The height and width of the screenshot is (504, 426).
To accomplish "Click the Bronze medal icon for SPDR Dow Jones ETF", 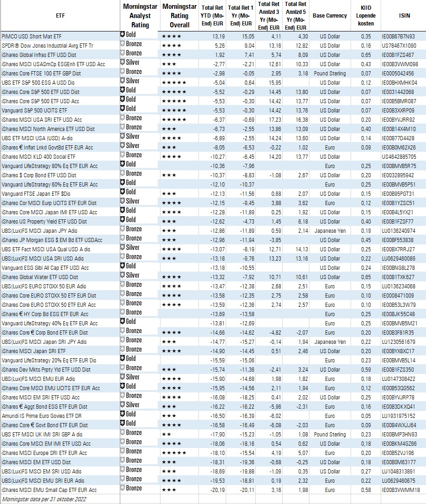I will click(x=123, y=44).
